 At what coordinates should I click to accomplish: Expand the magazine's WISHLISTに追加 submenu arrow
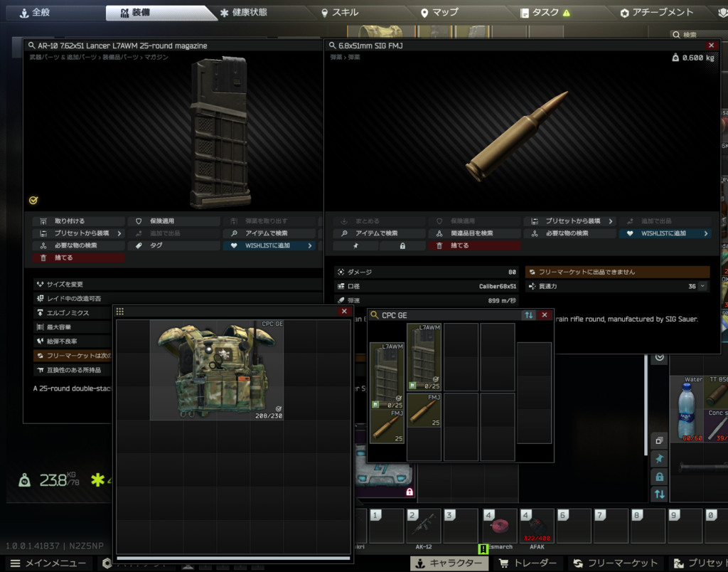coord(311,245)
